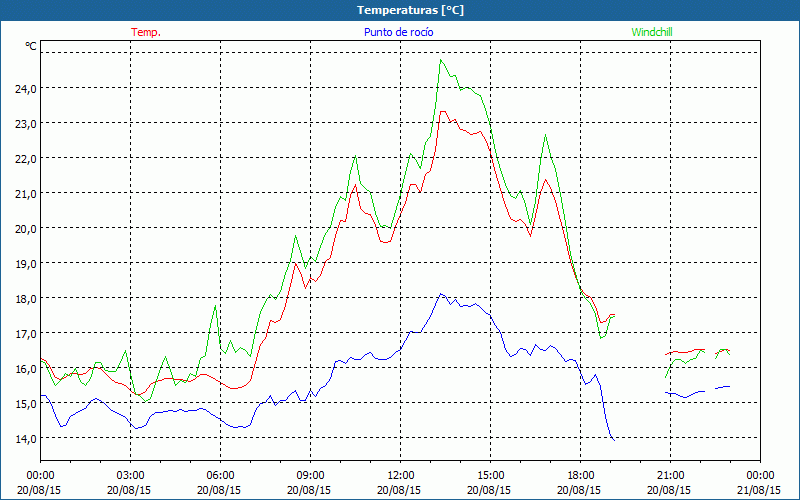Click the 21/08/15 date label
Viewport: 800px width, 500px height.
(759, 490)
